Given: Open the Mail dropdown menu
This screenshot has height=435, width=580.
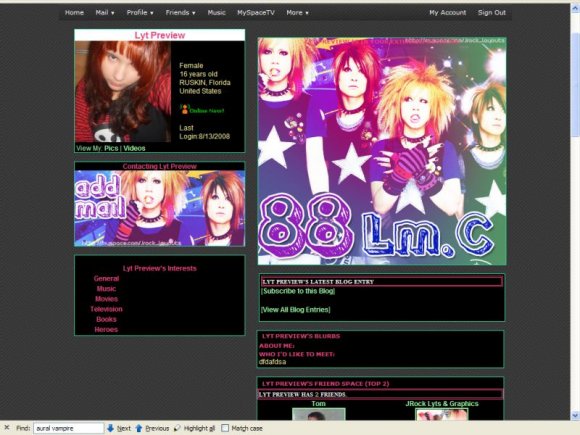Looking at the screenshot, I should [x=105, y=13].
